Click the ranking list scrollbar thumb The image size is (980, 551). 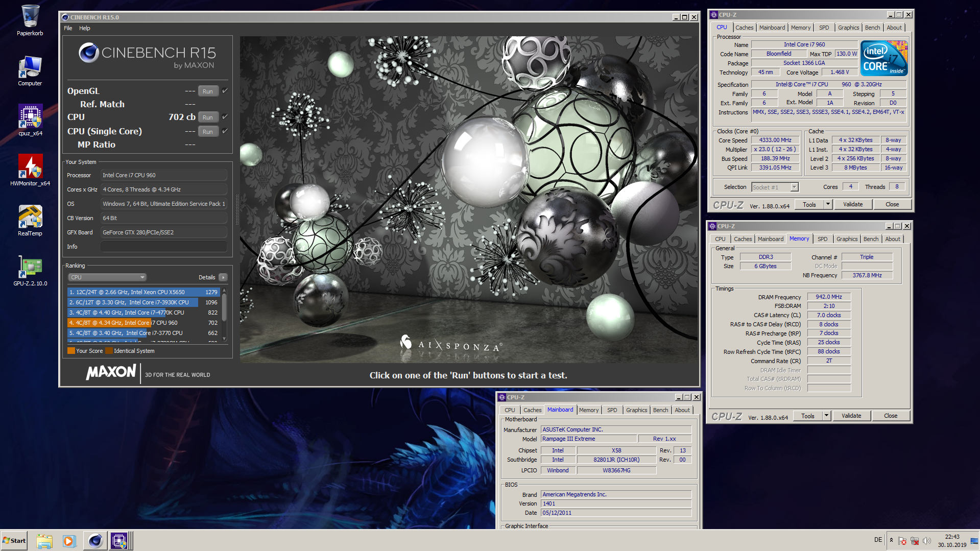tap(224, 306)
